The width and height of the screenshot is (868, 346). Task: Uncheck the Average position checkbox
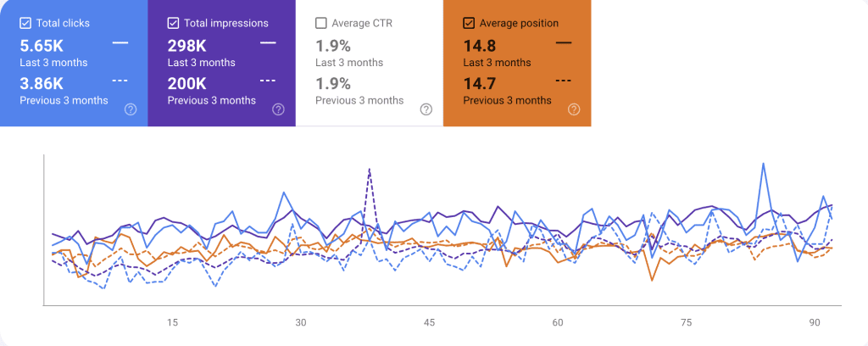coord(469,23)
